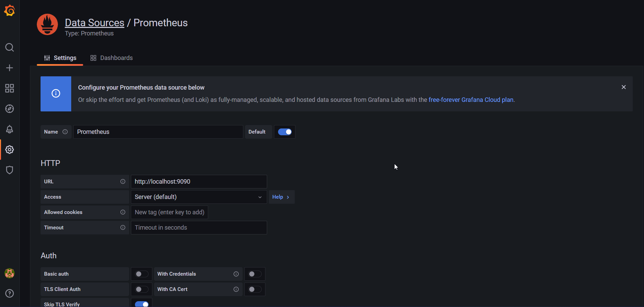Viewport: 644px width, 307px height.
Task: Enable the Basic auth switch
Action: pos(142,274)
